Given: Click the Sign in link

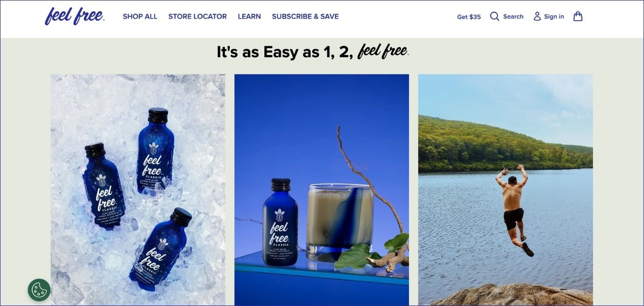Looking at the screenshot, I should [x=554, y=17].
